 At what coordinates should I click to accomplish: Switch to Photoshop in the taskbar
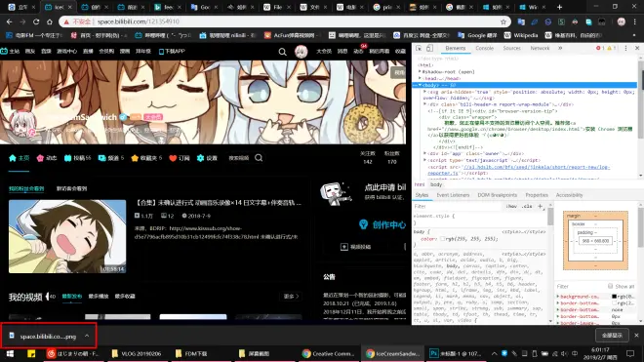click(x=456, y=353)
